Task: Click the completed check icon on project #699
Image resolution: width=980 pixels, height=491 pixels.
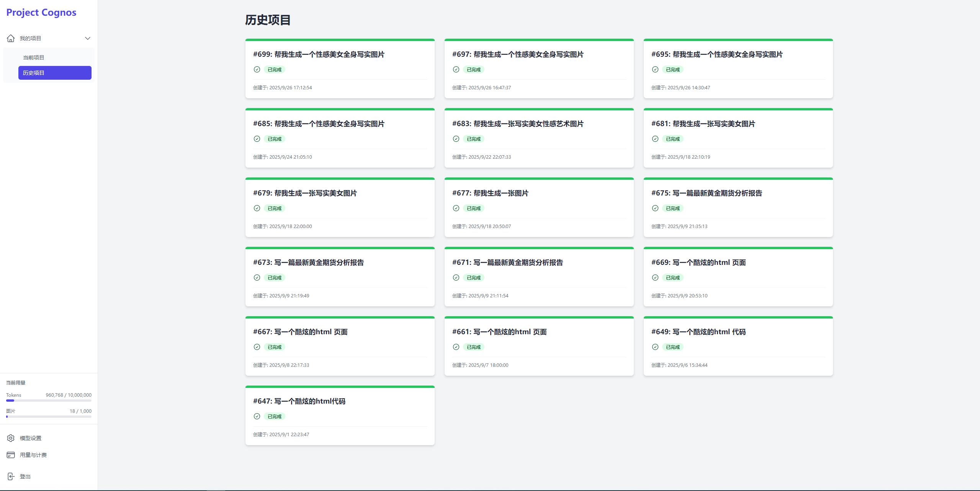Action: coord(257,69)
